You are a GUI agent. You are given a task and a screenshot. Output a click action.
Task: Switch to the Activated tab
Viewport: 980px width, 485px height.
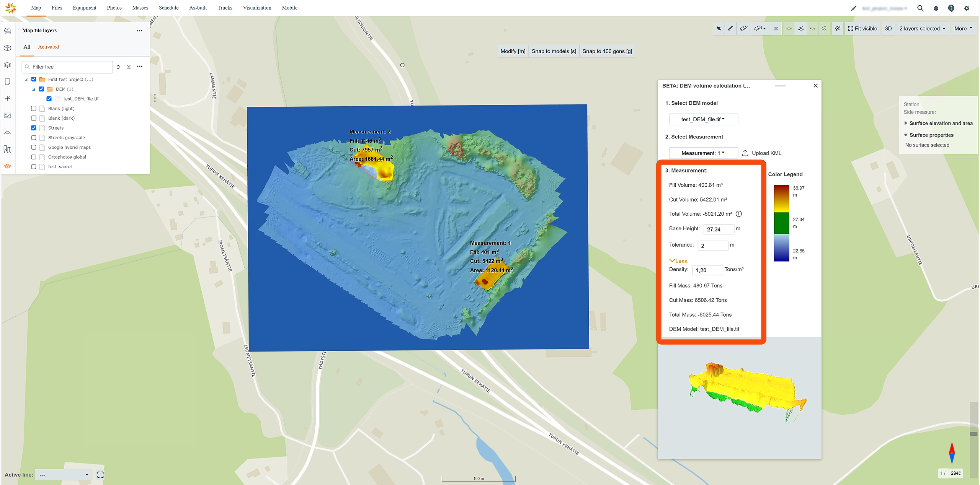click(x=48, y=47)
